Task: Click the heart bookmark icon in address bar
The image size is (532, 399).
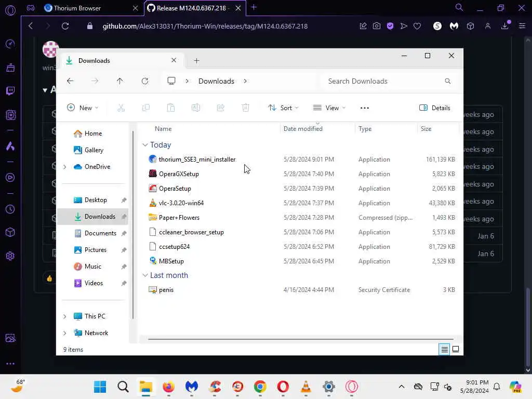Action: coord(417,26)
